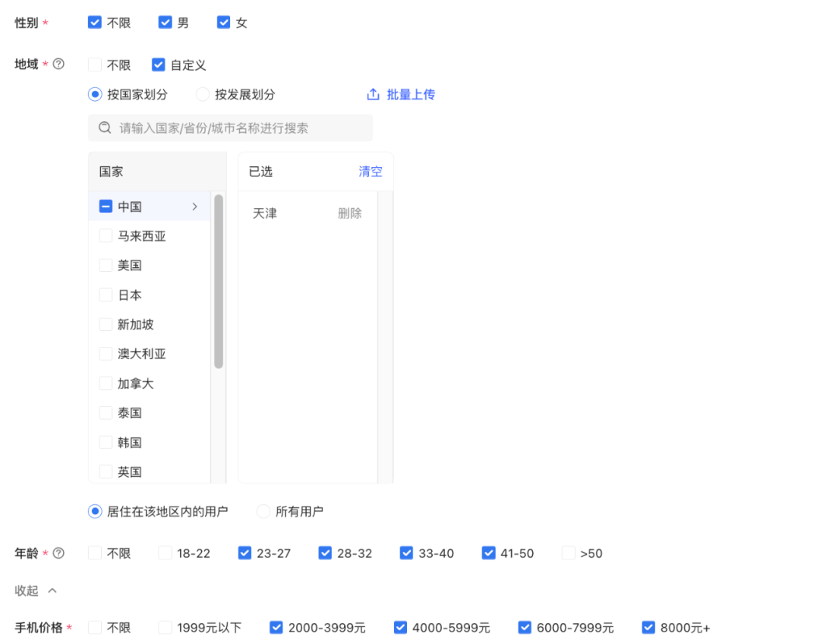Check the 马来西亚 country checkbox
Image resolution: width=839 pixels, height=644 pixels.
click(x=106, y=235)
